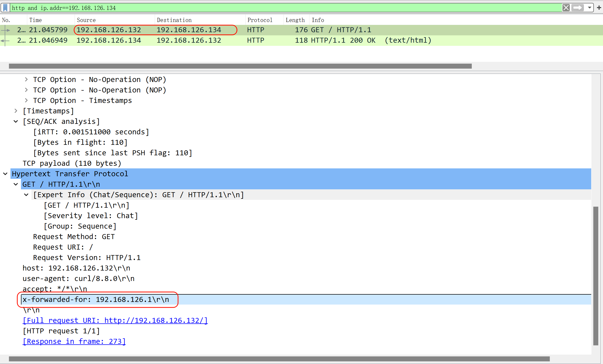The height and width of the screenshot is (364, 603).
Task: Apply the filter using arrow icon
Action: pyautogui.click(x=578, y=8)
